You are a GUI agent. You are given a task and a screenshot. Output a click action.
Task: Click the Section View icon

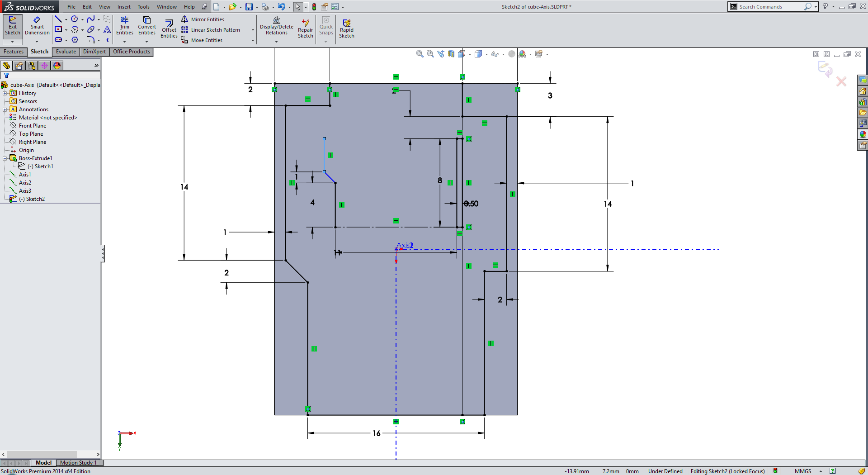pos(451,54)
